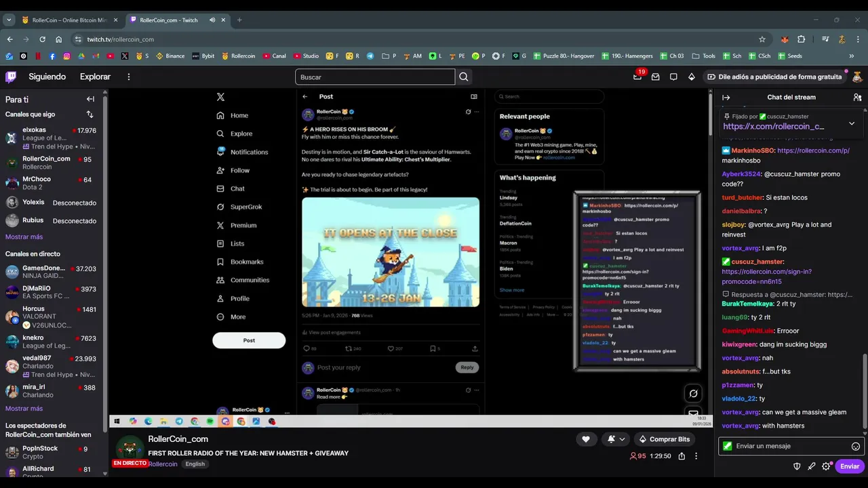Viewport: 868px width, 488px height.
Task: Open the Binance bookmark
Action: pos(170,56)
